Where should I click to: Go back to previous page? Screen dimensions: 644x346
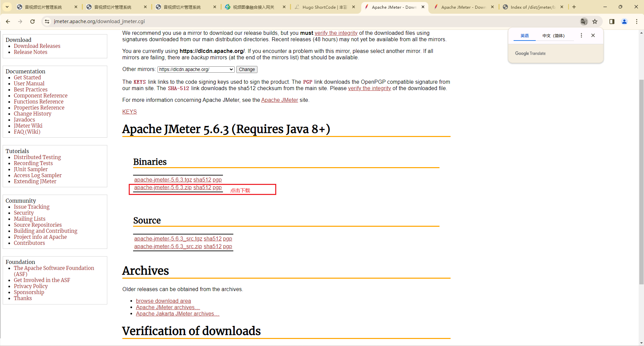pyautogui.click(x=8, y=21)
